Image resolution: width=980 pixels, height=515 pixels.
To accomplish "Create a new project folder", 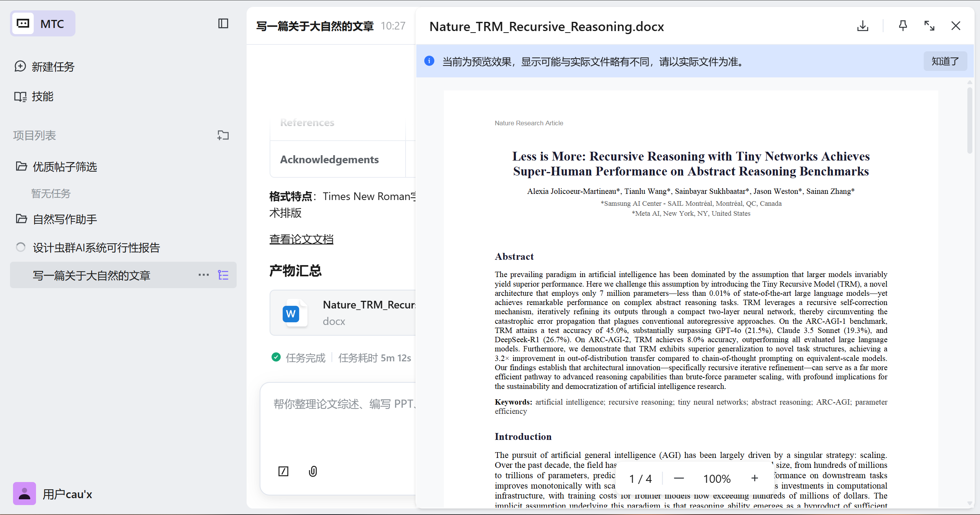I will [223, 135].
